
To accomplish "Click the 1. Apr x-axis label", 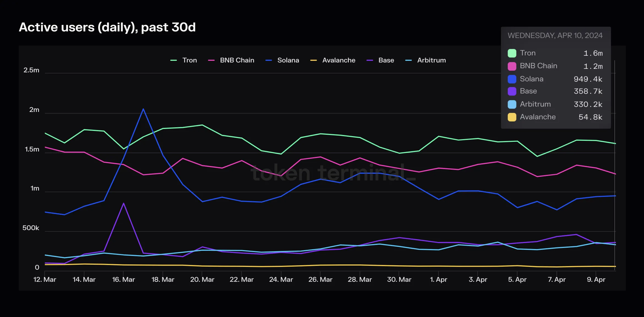I will coord(438,280).
